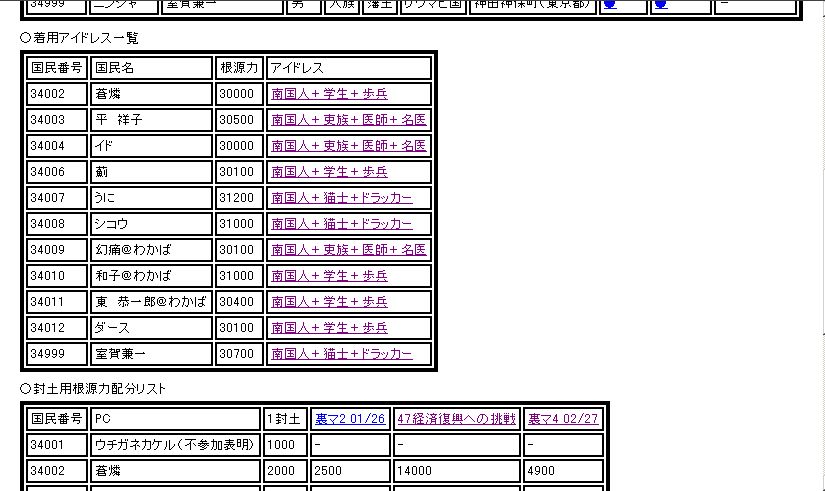Click the idress link for 東 恭一郎＠わかば
Screen dimensions: 825x491
click(329, 302)
